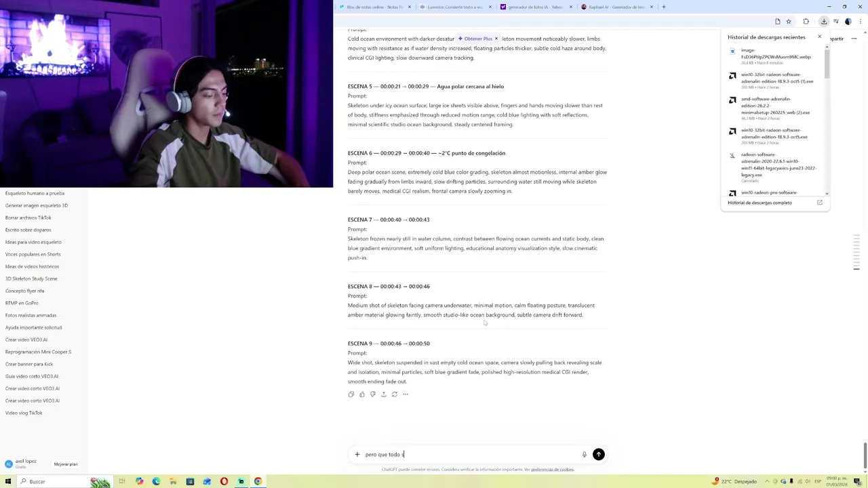Open the browser downloads toolbar icon
The height and width of the screenshot is (488, 868).
[x=824, y=21]
